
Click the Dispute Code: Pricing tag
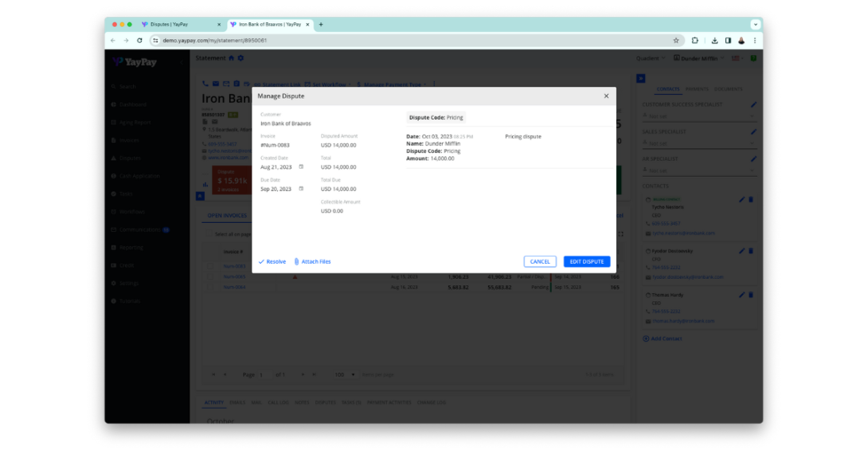[x=436, y=118]
